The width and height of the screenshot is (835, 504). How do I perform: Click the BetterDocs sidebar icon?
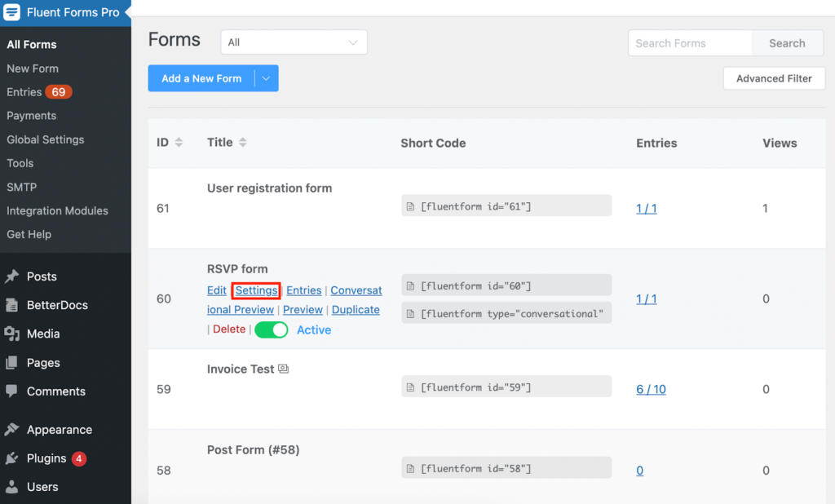click(11, 305)
